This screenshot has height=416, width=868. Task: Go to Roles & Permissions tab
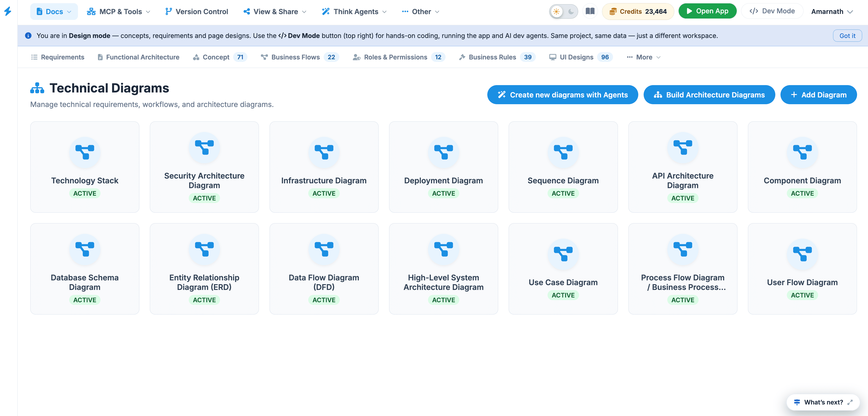[x=399, y=57]
